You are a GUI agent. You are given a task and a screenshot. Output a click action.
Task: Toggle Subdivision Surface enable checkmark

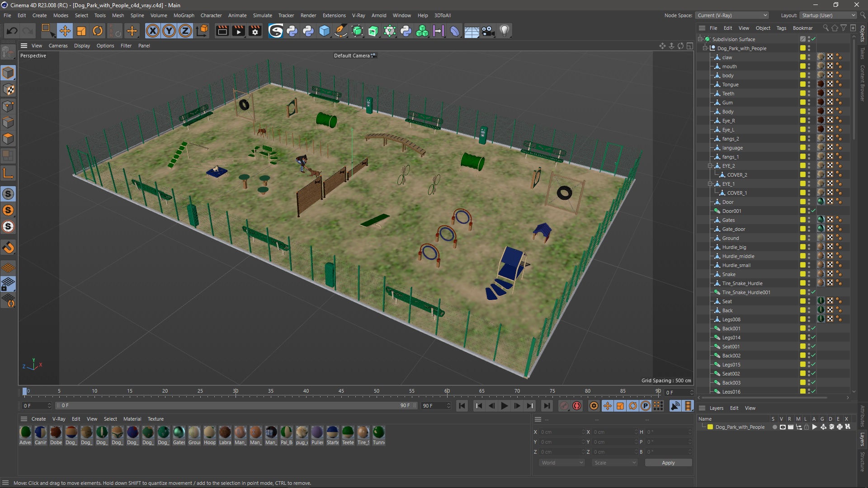tap(813, 39)
